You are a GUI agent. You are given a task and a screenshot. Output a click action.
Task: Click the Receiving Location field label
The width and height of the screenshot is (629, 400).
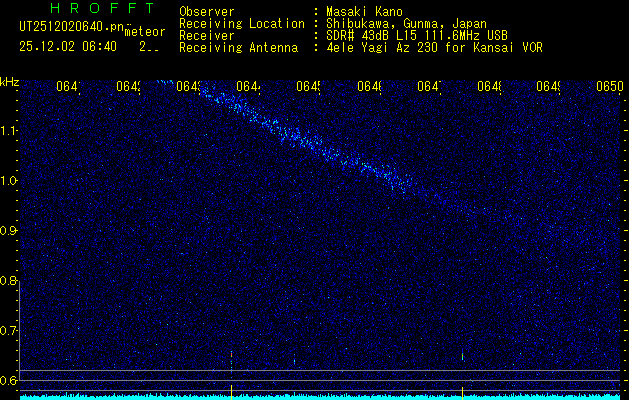click(x=241, y=23)
